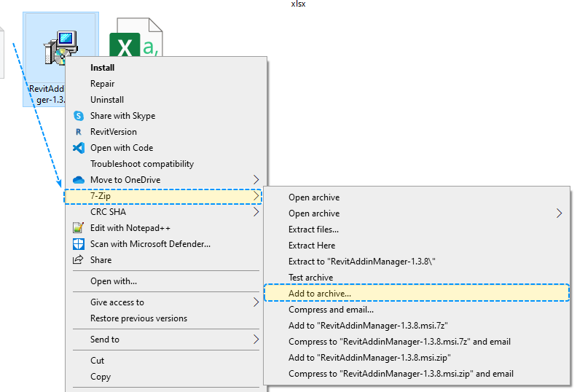This screenshot has width=577, height=392.
Task: Select the Share menu entry
Action: [166, 260]
